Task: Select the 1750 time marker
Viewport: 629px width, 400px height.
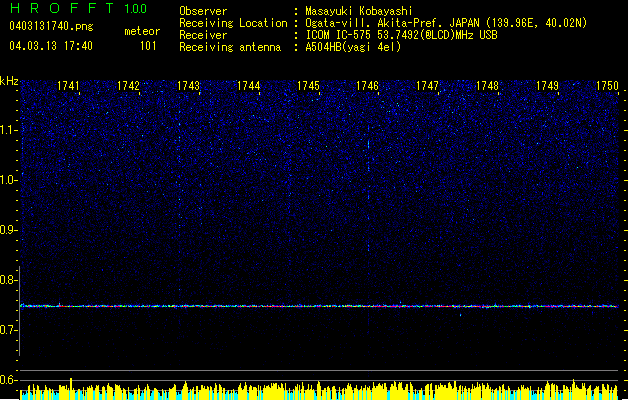Action: pyautogui.click(x=607, y=87)
